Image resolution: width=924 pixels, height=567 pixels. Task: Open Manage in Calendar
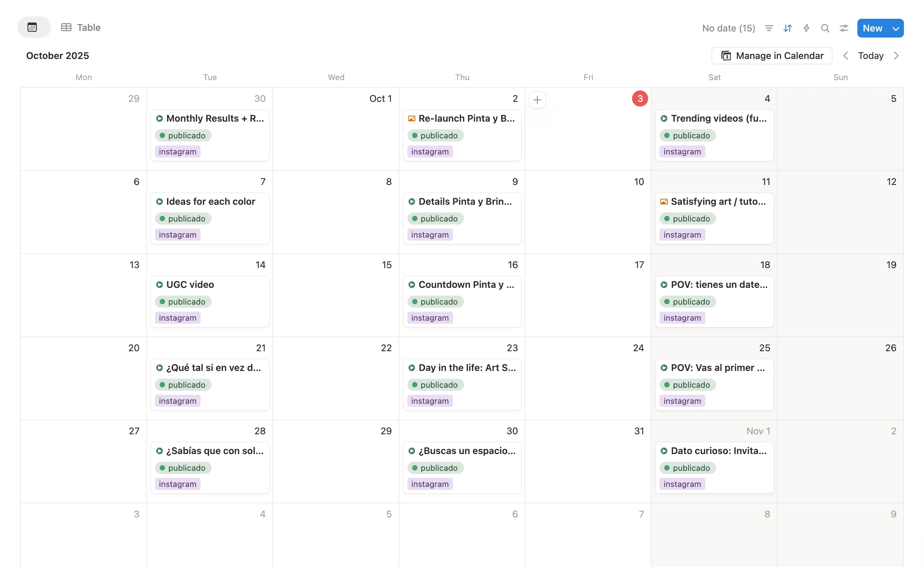[771, 56]
